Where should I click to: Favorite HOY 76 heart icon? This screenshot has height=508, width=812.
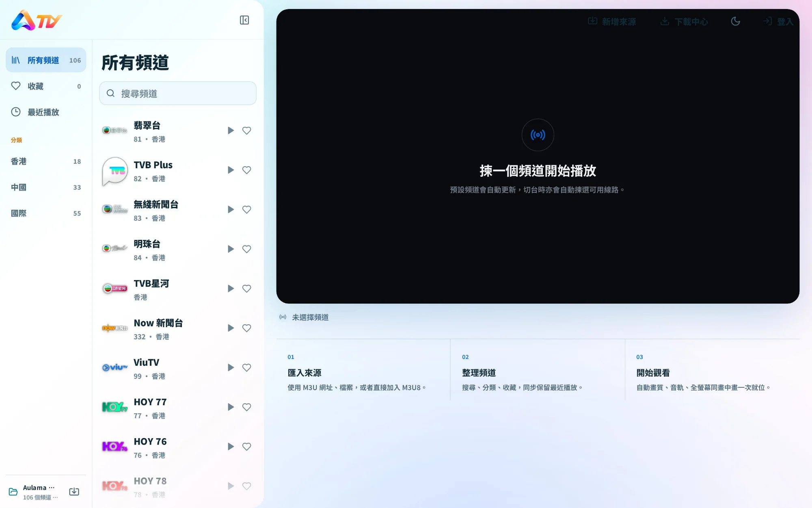tap(246, 447)
